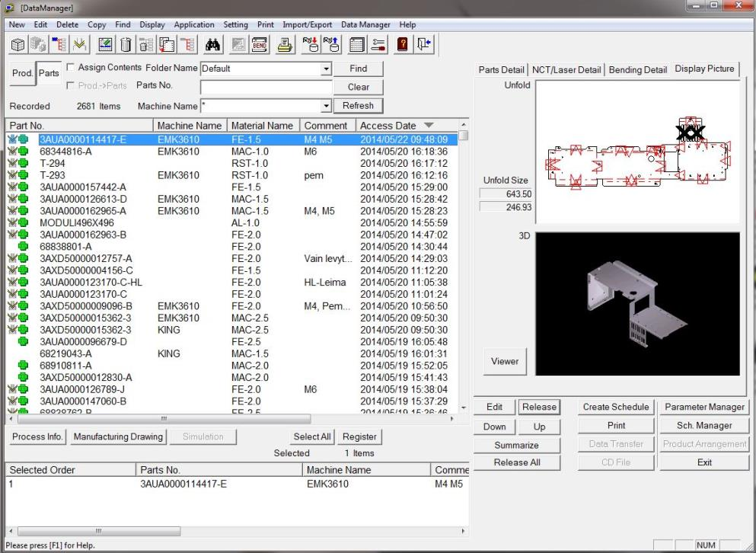Click the green checkmark edit toolbar icon
This screenshot has width=756, height=553.
click(x=105, y=45)
